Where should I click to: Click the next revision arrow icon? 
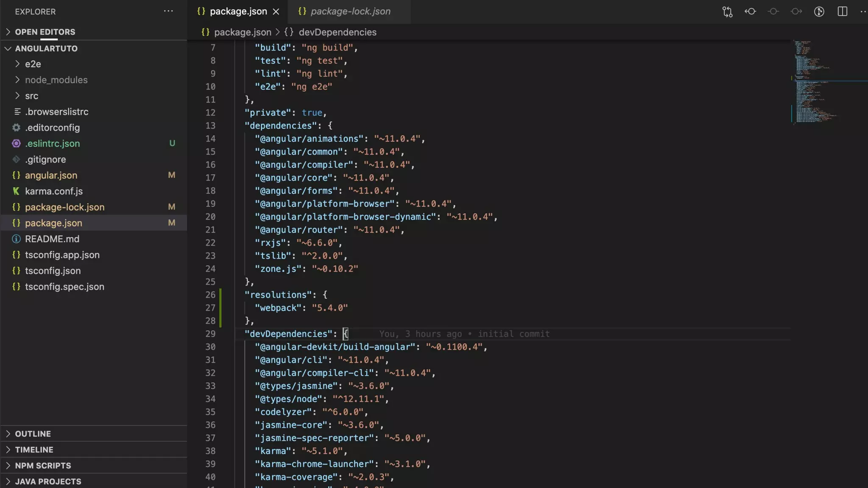click(x=796, y=12)
